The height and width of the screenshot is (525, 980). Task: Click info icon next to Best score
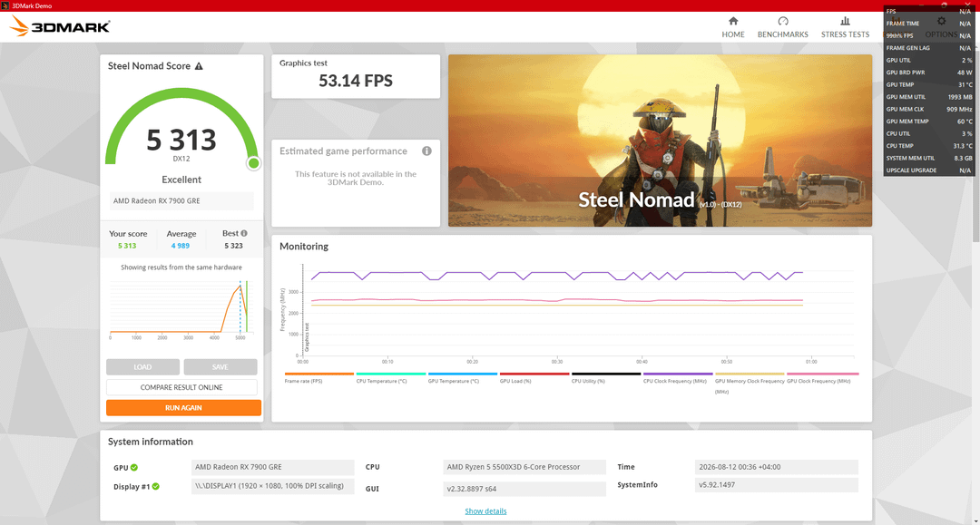[244, 233]
